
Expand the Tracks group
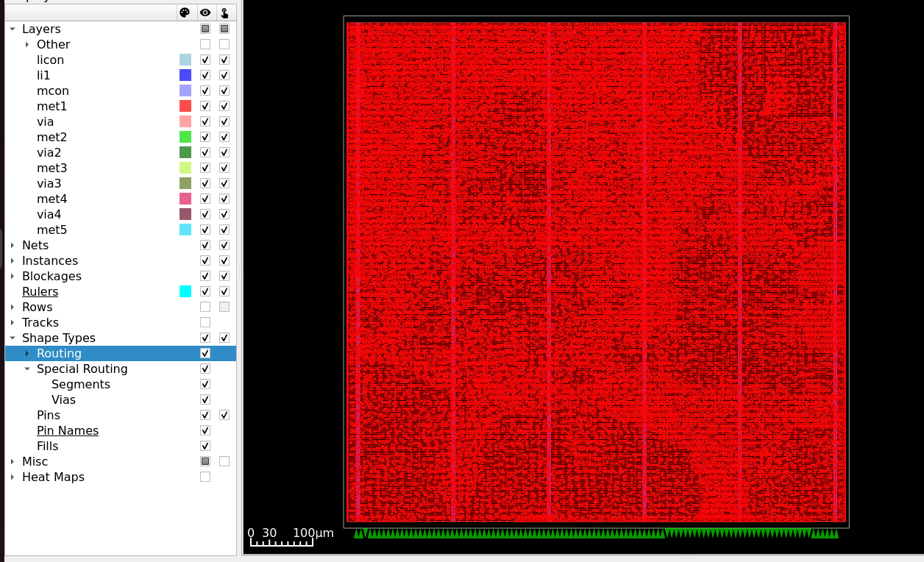tap(13, 322)
